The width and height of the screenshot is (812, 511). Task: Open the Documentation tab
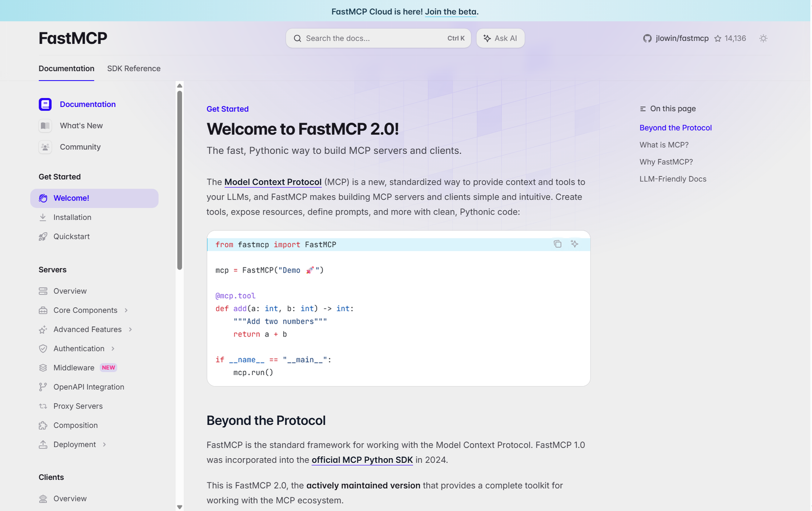pos(66,69)
